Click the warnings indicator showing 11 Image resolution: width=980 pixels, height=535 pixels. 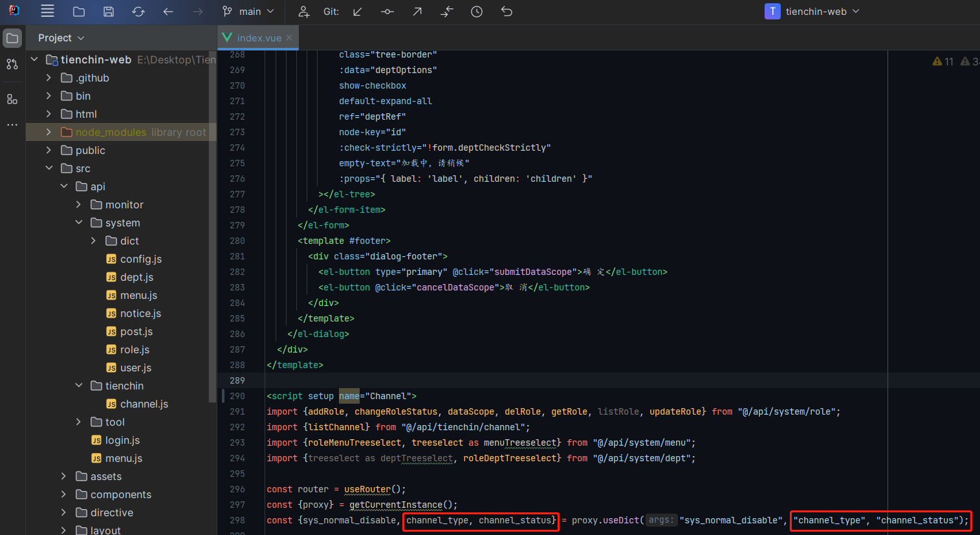[943, 61]
